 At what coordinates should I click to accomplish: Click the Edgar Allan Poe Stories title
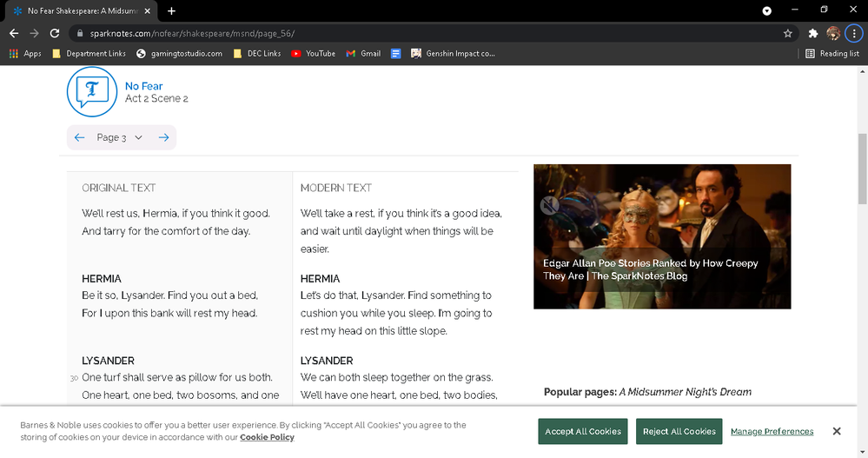point(651,269)
